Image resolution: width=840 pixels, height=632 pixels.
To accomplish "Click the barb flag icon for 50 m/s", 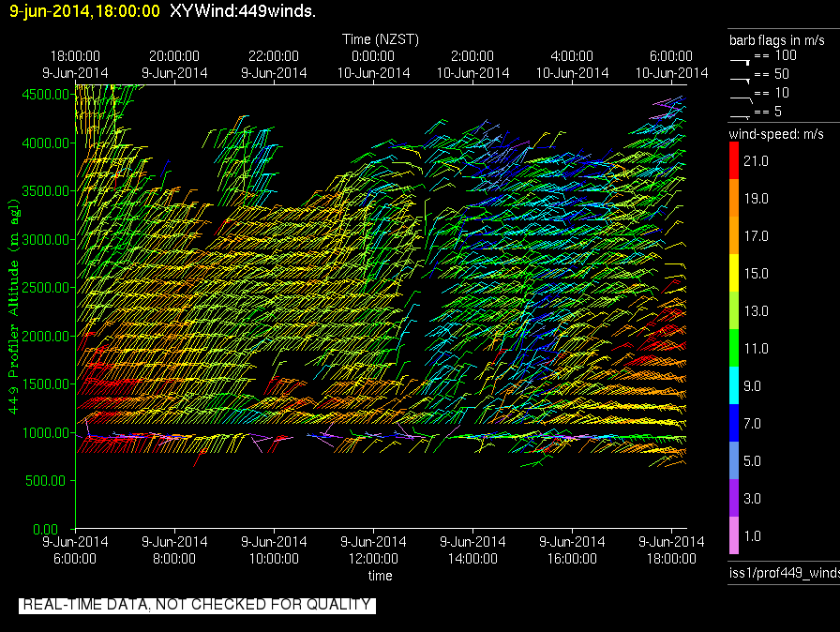I will 740,81.
